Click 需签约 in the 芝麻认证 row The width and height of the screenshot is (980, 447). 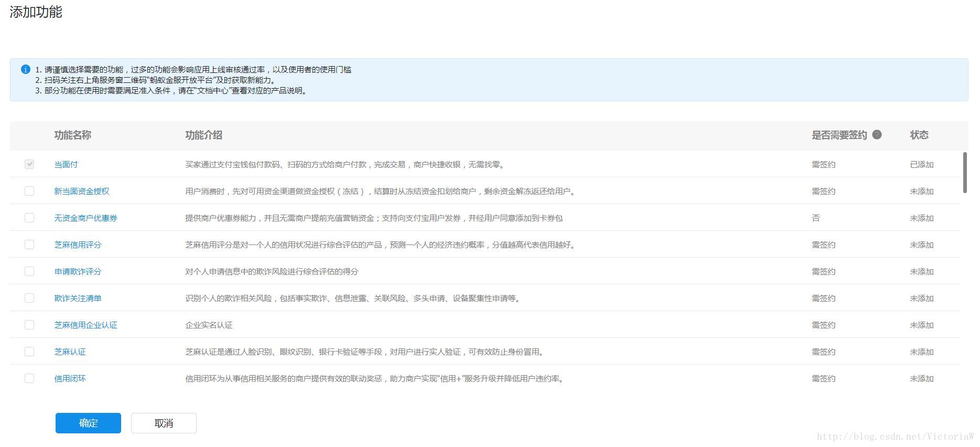tap(823, 352)
